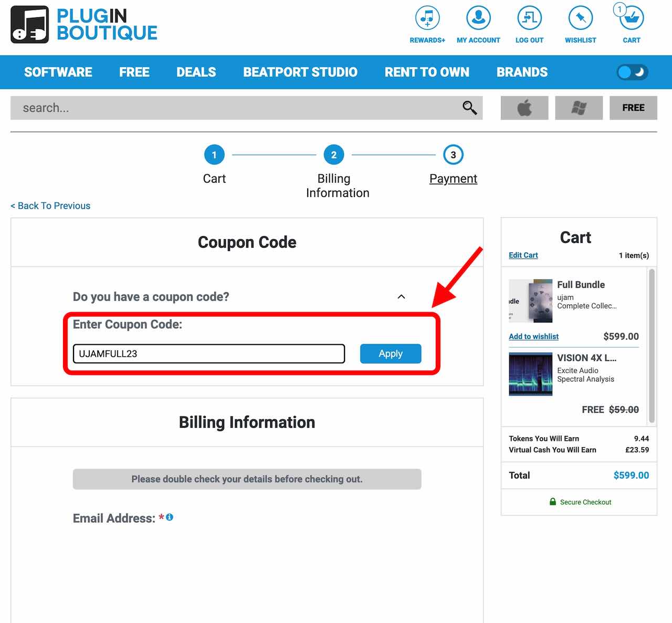
Task: Click the Apply coupon button
Action: tap(391, 354)
